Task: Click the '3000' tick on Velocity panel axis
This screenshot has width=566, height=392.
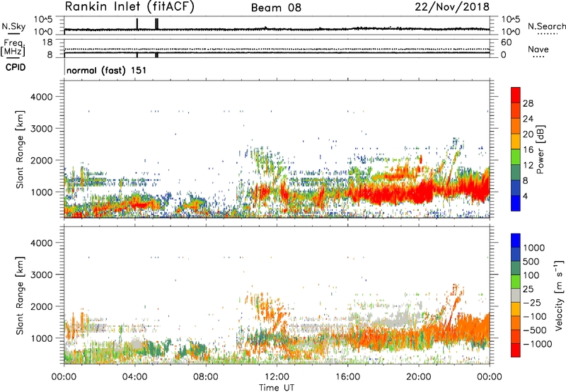Action: click(x=41, y=275)
